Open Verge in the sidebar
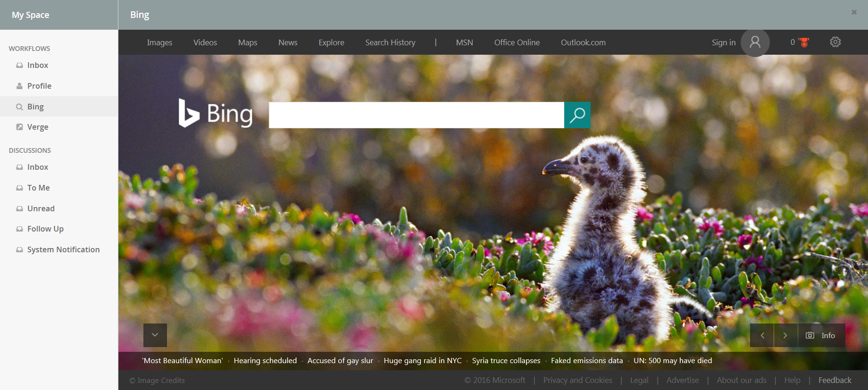 38,127
